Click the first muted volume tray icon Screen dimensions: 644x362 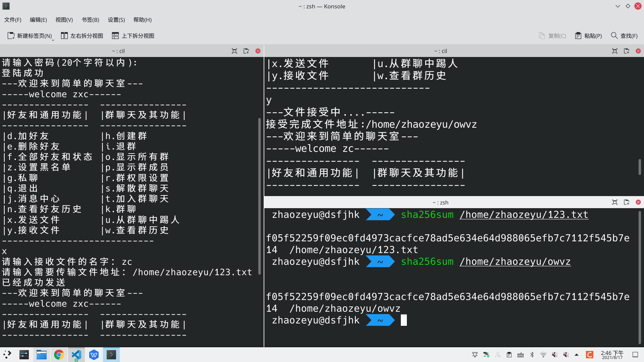pyautogui.click(x=555, y=355)
